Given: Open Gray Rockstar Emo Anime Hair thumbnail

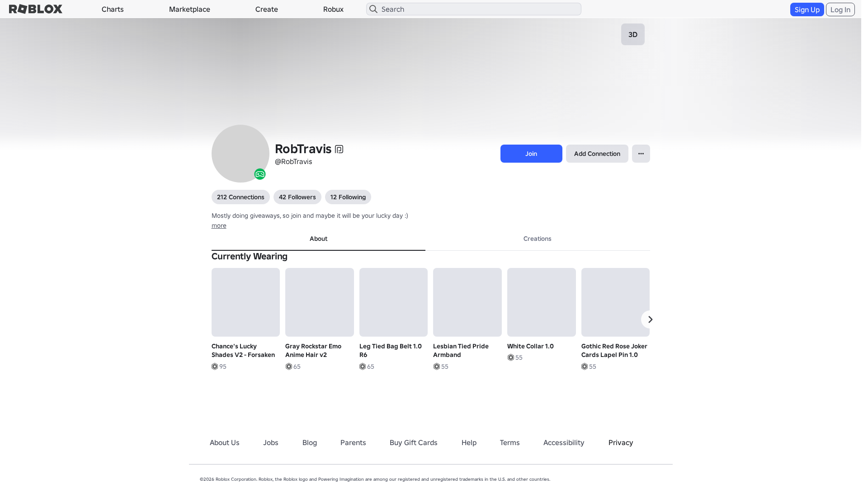Looking at the screenshot, I should tap(320, 302).
